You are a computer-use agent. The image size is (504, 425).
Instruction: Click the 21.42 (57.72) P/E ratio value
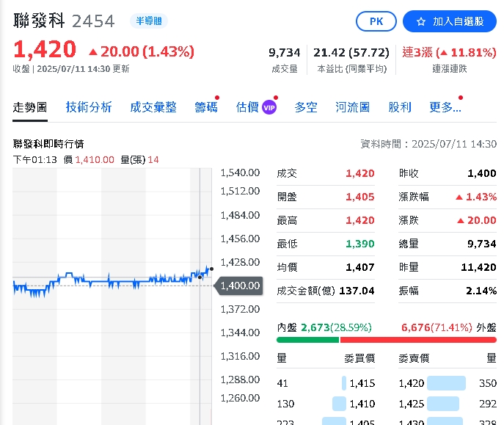click(x=351, y=52)
